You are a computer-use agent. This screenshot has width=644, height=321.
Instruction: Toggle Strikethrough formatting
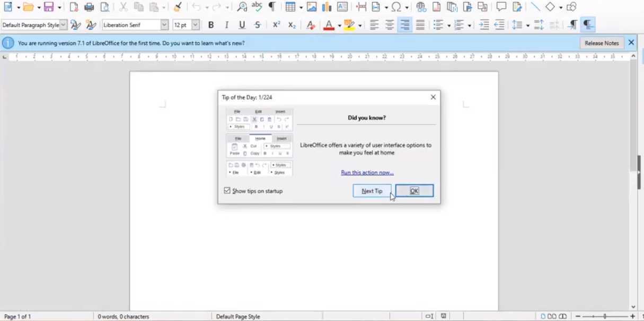257,25
